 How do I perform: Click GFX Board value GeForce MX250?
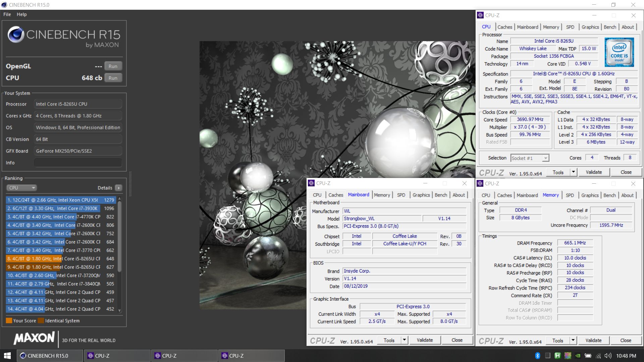coord(78,151)
